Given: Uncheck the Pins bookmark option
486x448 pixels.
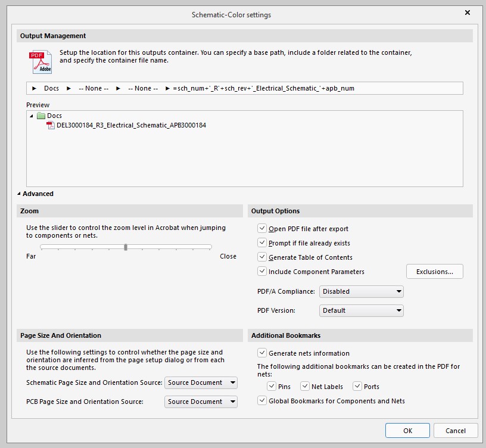Looking at the screenshot, I should [x=272, y=386].
